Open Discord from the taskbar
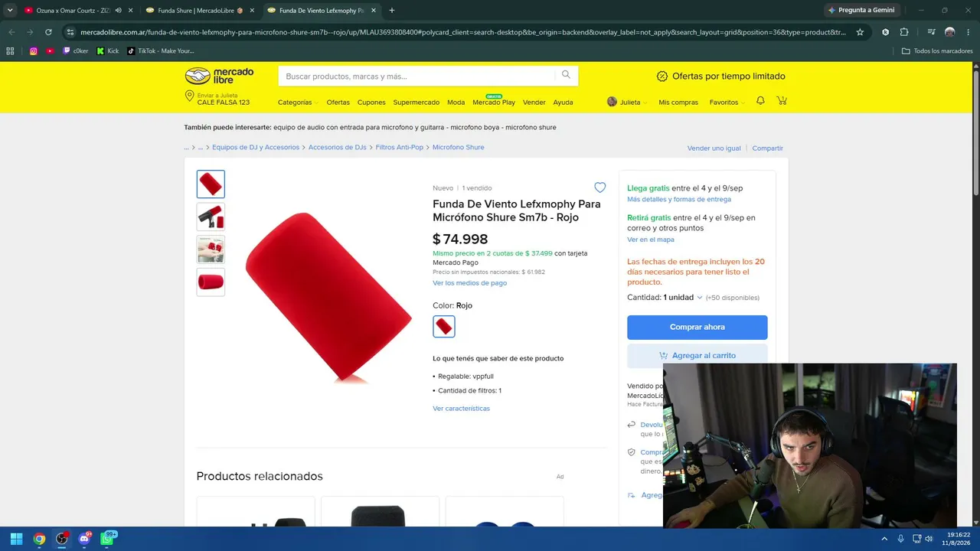 coord(84,539)
